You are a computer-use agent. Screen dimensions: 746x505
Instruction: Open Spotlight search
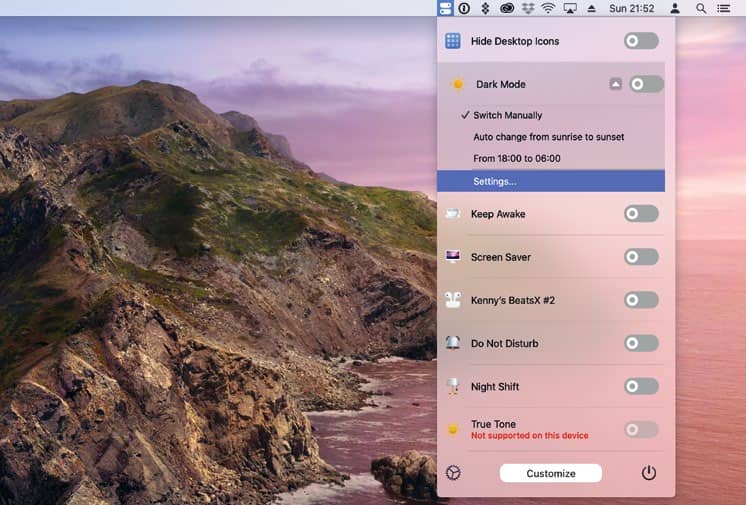(x=701, y=8)
